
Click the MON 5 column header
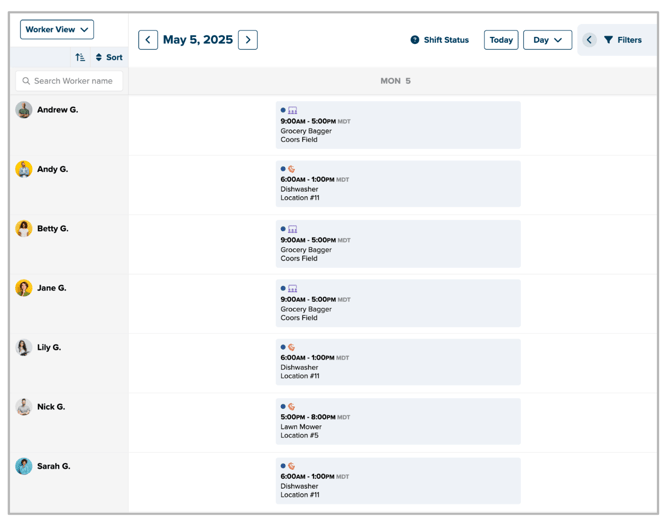pyautogui.click(x=395, y=81)
